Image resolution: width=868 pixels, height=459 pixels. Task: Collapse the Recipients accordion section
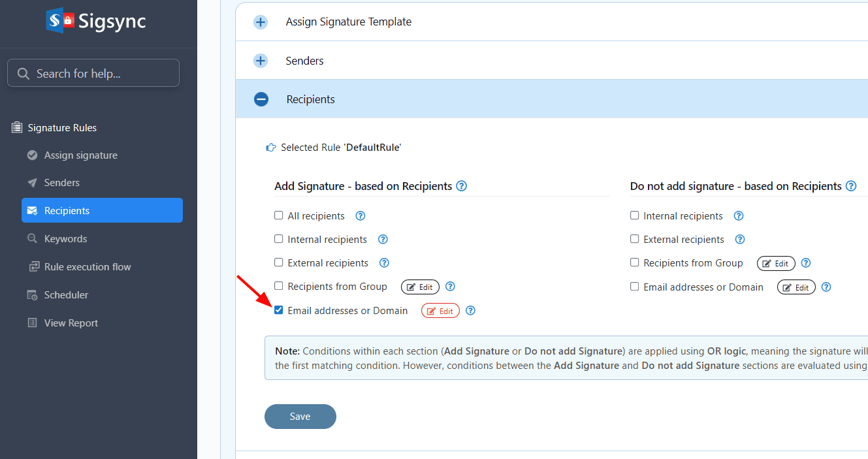(x=261, y=99)
